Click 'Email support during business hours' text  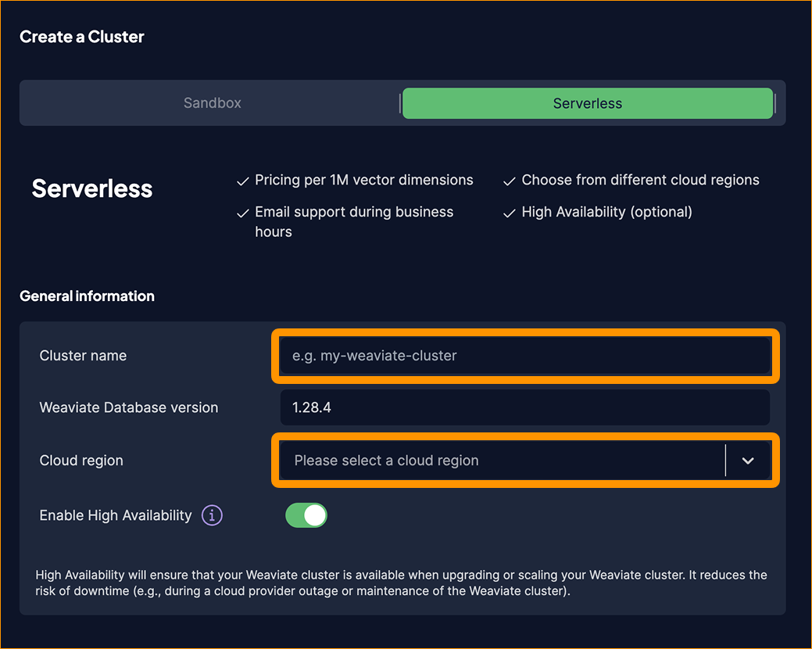tap(354, 222)
